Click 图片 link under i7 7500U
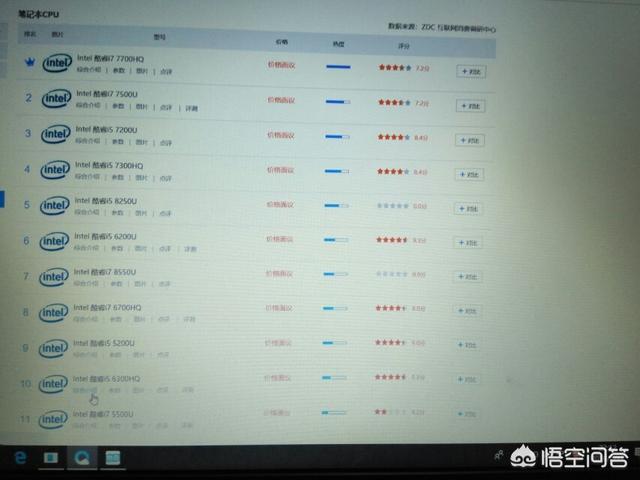This screenshot has width=640, height=480. 142,107
